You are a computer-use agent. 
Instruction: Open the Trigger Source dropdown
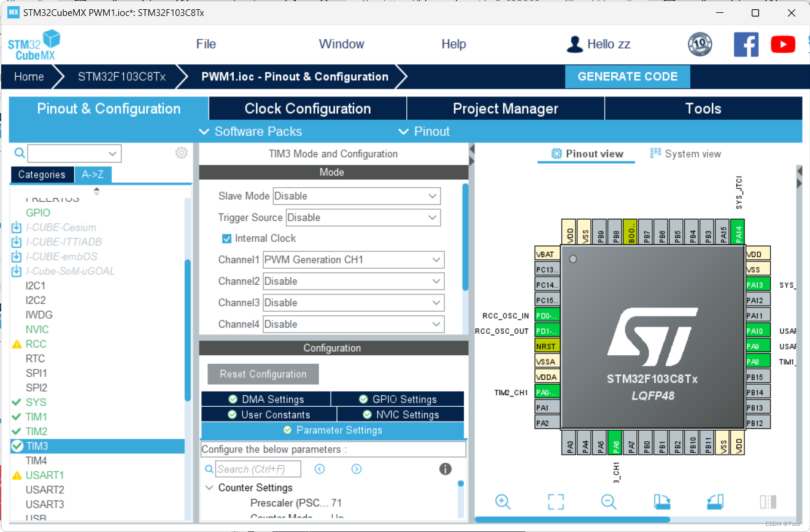363,218
